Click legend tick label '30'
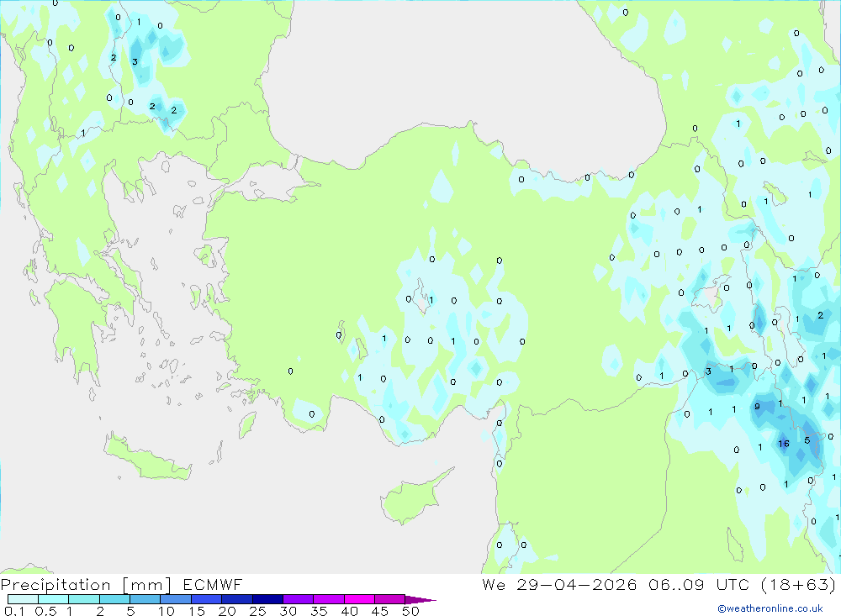 click(288, 611)
